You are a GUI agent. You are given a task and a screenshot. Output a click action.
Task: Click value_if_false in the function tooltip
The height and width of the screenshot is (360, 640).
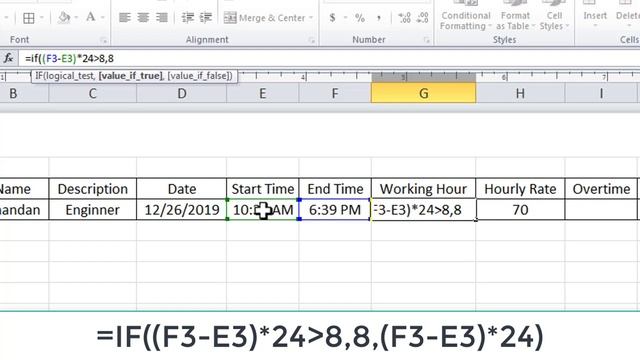[x=198, y=76]
